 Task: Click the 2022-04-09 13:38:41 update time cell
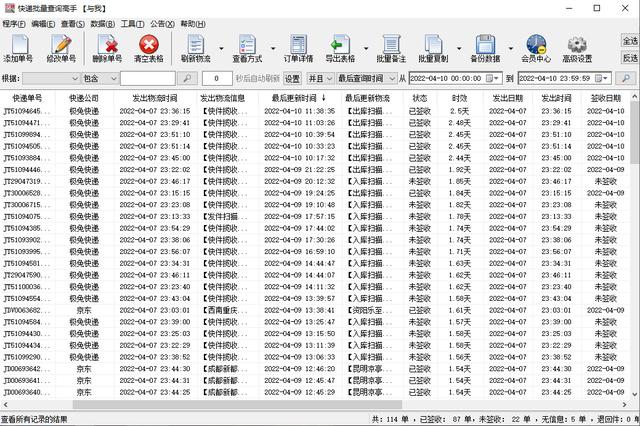(x=300, y=310)
